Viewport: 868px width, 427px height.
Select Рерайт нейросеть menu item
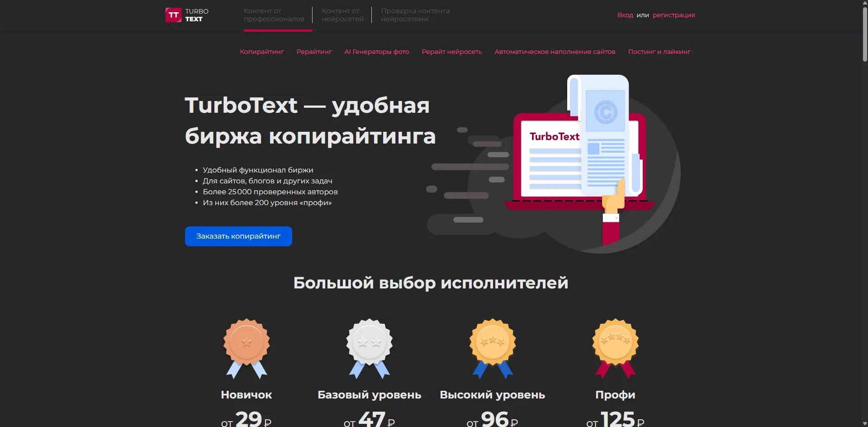[452, 52]
